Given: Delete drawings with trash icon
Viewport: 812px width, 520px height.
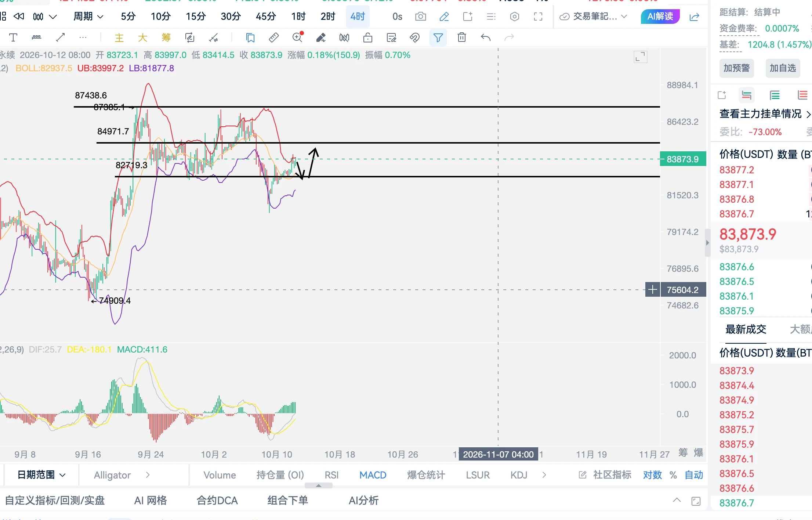Looking at the screenshot, I should pyautogui.click(x=462, y=37).
